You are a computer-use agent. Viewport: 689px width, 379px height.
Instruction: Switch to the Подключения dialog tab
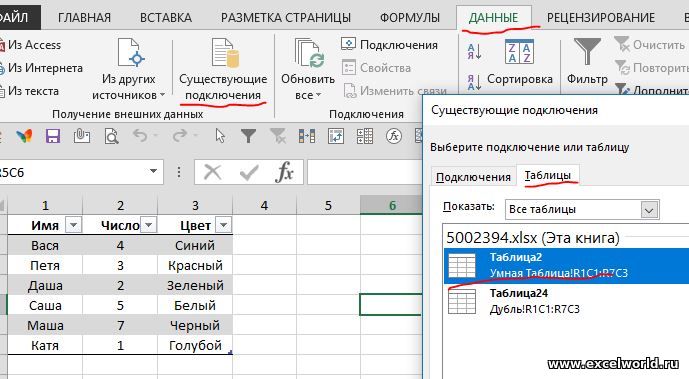(x=473, y=177)
